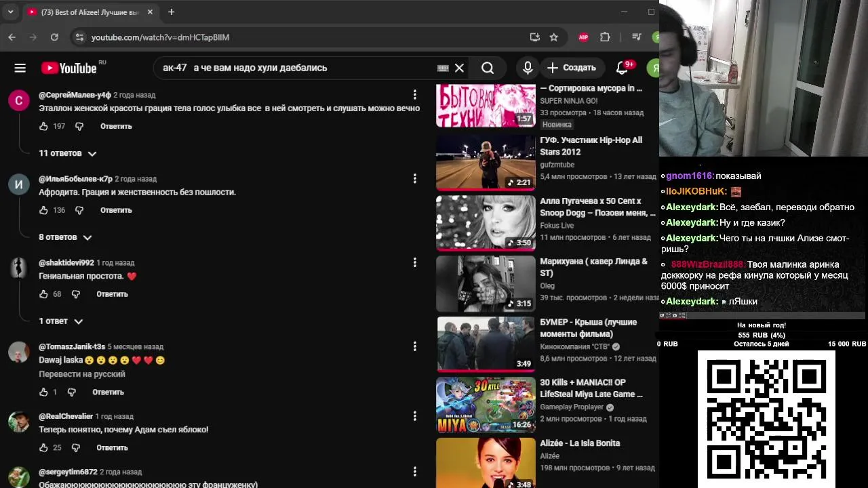Open the YouTube hamburger guide menu
868x488 pixels.
tap(20, 68)
